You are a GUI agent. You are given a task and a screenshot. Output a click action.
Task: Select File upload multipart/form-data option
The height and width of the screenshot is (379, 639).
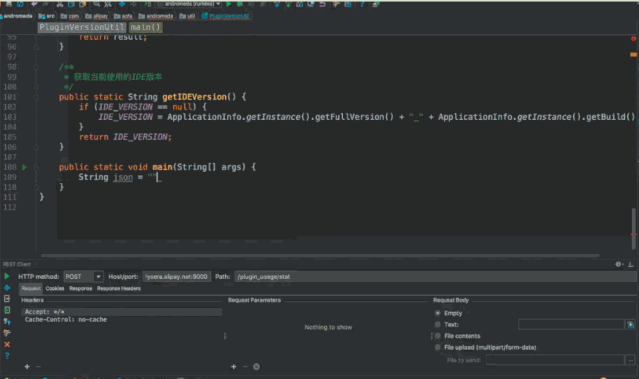(438, 347)
